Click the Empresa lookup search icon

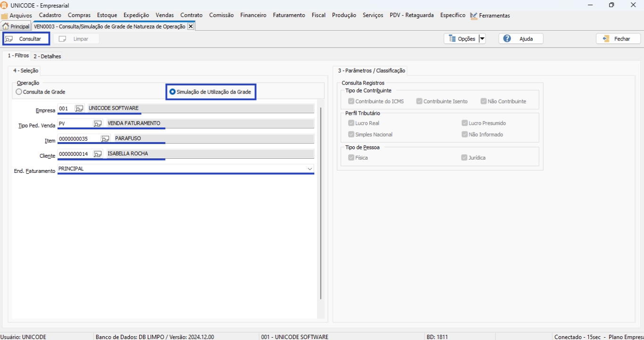pos(79,109)
